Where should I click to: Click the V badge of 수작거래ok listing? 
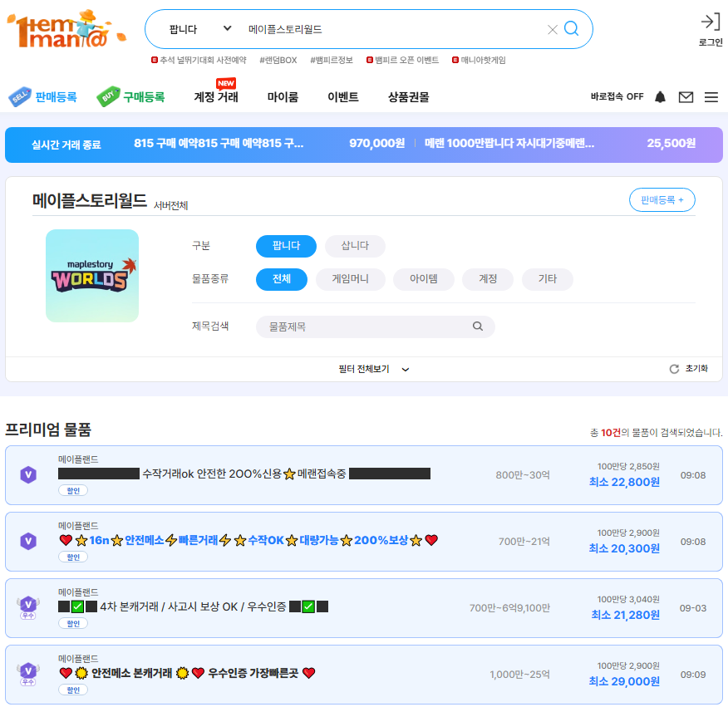[28, 475]
